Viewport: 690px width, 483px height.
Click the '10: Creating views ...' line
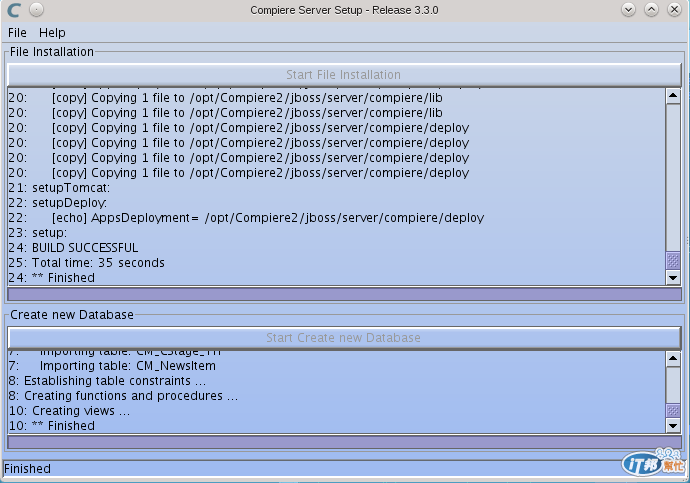[x=70, y=411]
